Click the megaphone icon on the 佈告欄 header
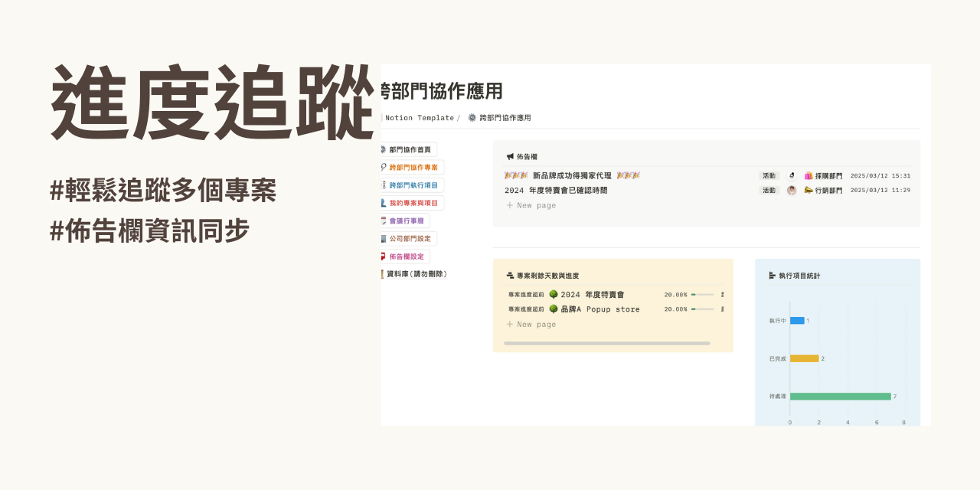The height and width of the screenshot is (490, 980). tap(508, 158)
